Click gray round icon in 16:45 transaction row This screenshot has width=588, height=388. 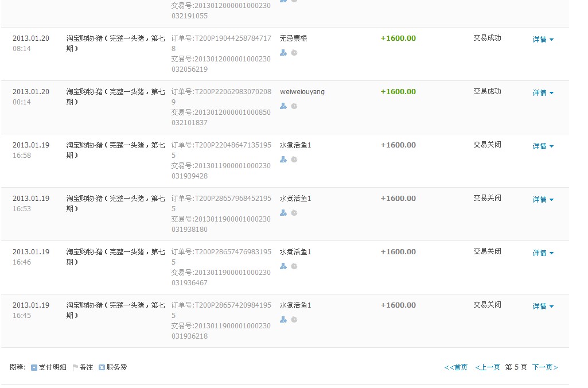coord(294,320)
